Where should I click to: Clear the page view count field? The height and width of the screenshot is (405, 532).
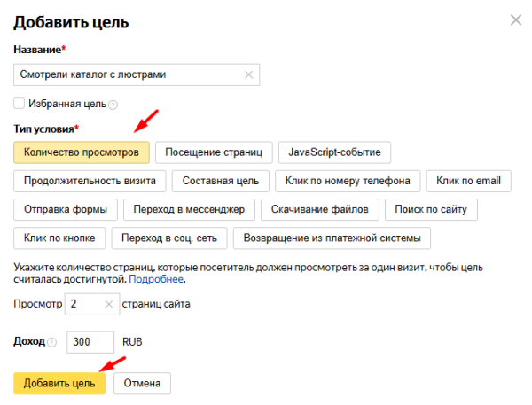pyautogui.click(x=109, y=304)
